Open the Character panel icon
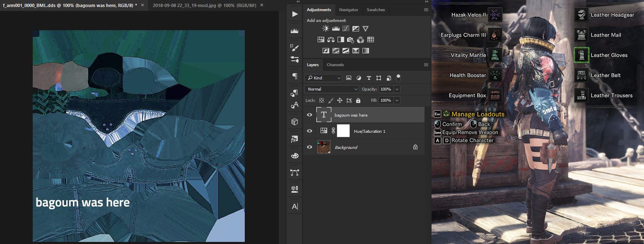Image resolution: width=644 pixels, height=244 pixels. pyautogui.click(x=295, y=206)
